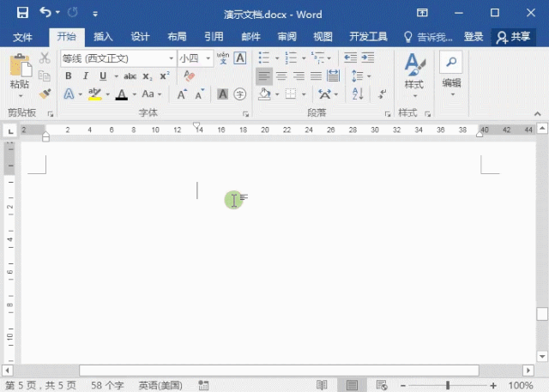Open the Quick Access Toolbar customize arrow
This screenshot has height=392, width=549.
point(95,15)
